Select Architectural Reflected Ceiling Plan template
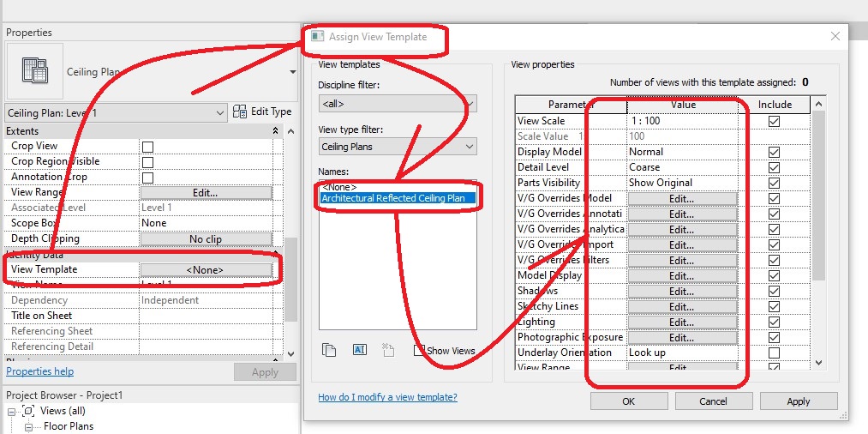Viewport: 868px width, 434px height. 398,198
